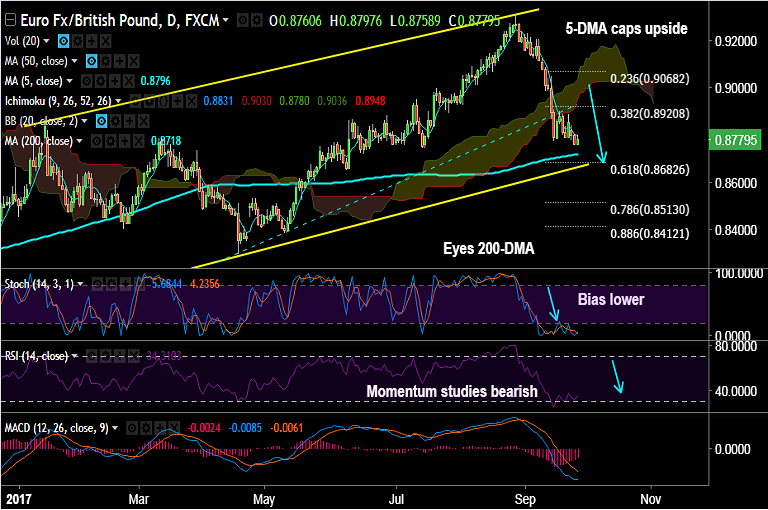This screenshot has height=510, width=768.
Task: Open settings gear for Vol (20) indicator
Action: (77, 41)
